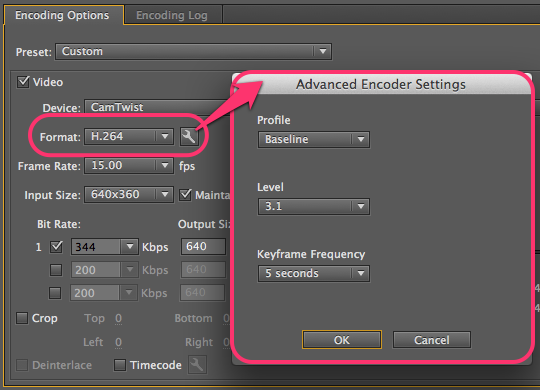Click the Top crop value 0

(118, 318)
